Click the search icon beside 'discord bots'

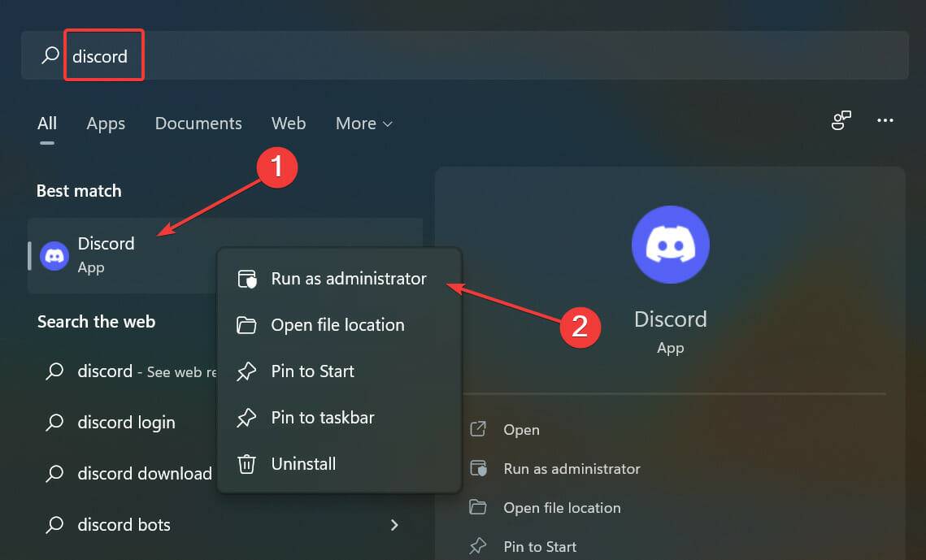(54, 524)
